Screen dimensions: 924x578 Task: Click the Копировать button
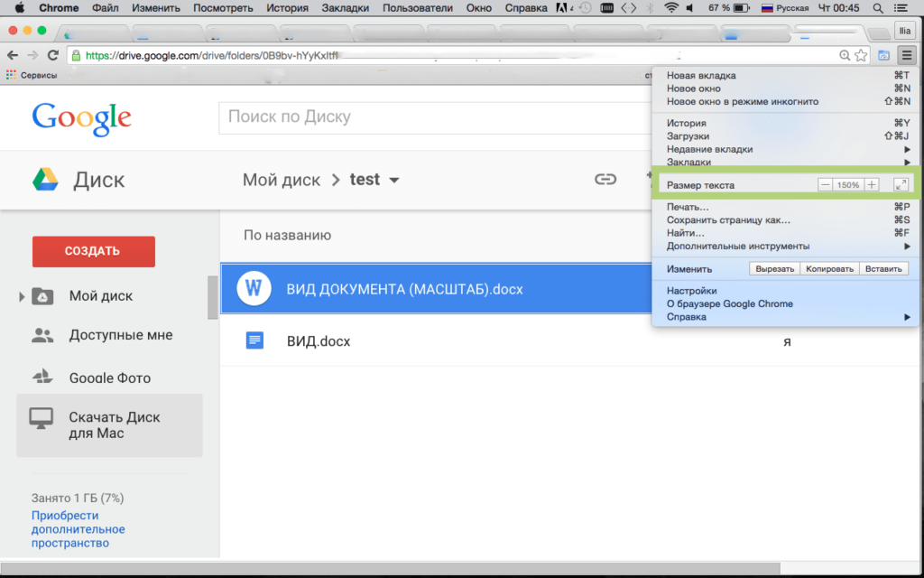click(830, 269)
